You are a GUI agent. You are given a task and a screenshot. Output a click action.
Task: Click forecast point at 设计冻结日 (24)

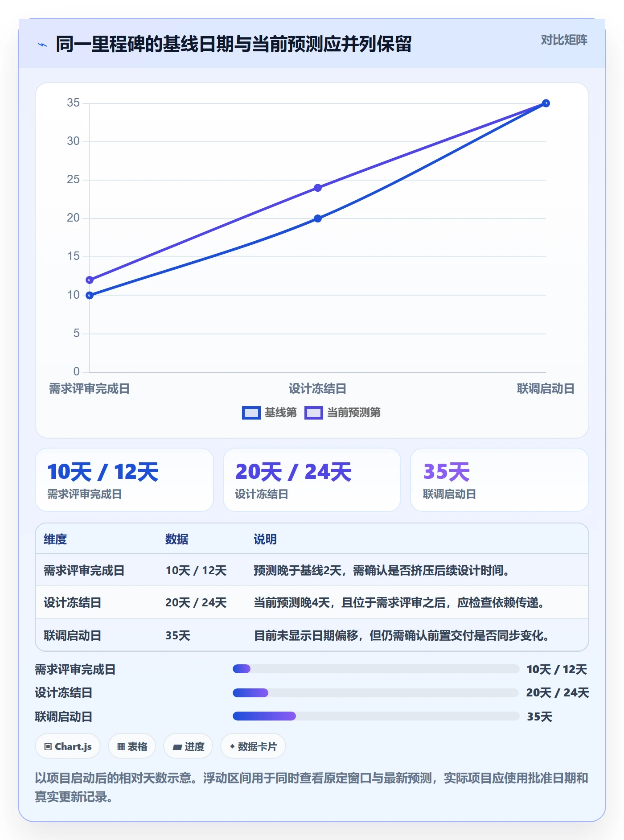point(318,188)
